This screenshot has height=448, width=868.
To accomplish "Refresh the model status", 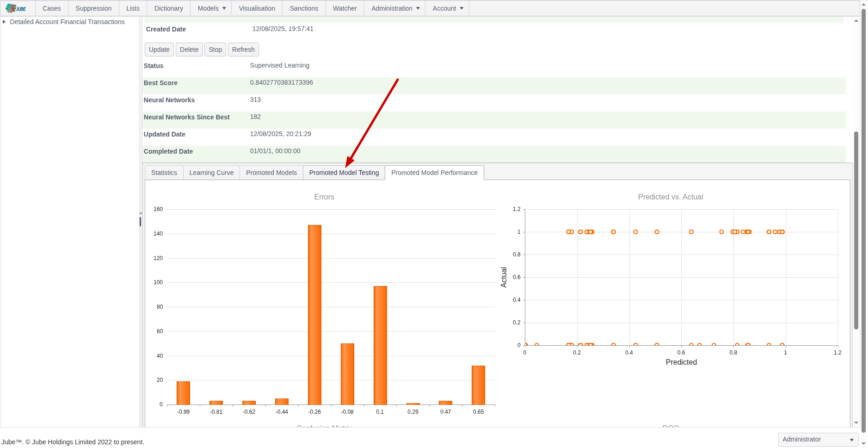I will tap(243, 50).
